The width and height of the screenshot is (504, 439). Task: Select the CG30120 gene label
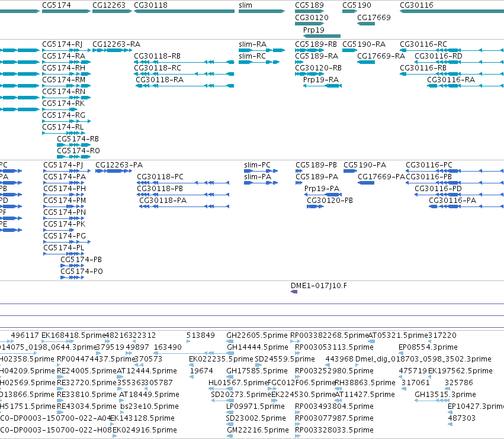point(312,18)
